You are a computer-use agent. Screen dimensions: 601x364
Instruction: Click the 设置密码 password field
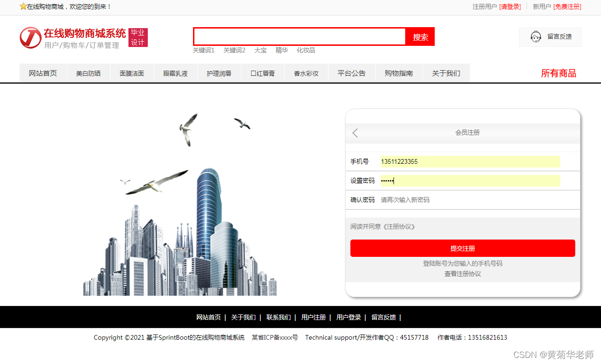470,181
